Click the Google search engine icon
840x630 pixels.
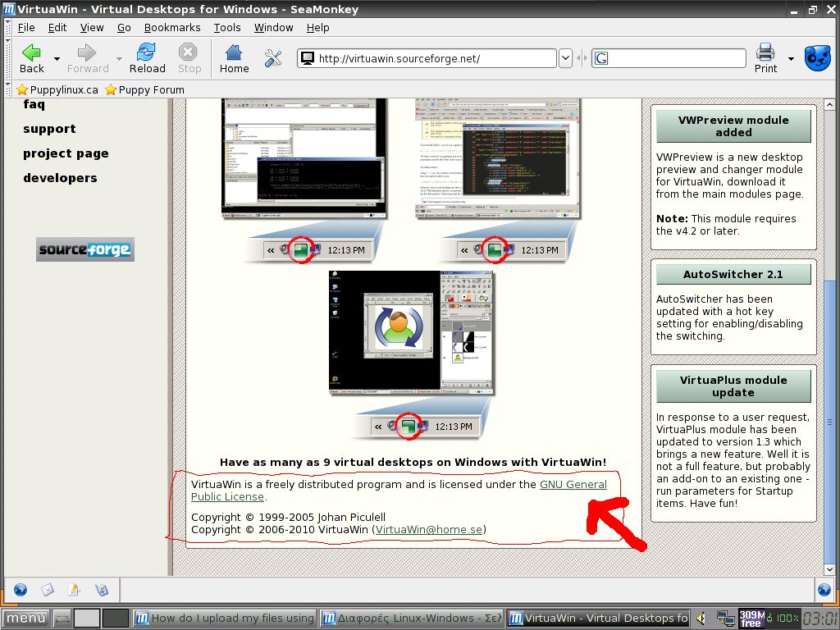[x=601, y=58]
